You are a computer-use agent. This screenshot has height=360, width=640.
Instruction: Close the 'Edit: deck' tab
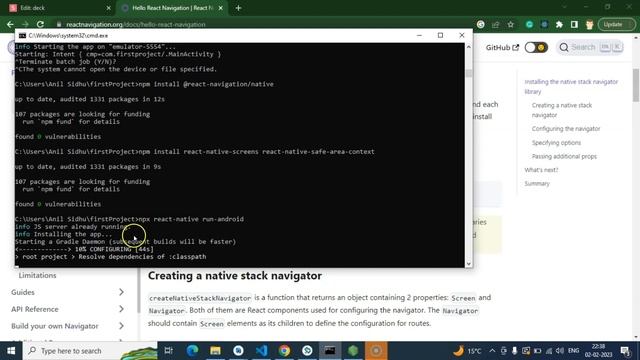click(108, 8)
